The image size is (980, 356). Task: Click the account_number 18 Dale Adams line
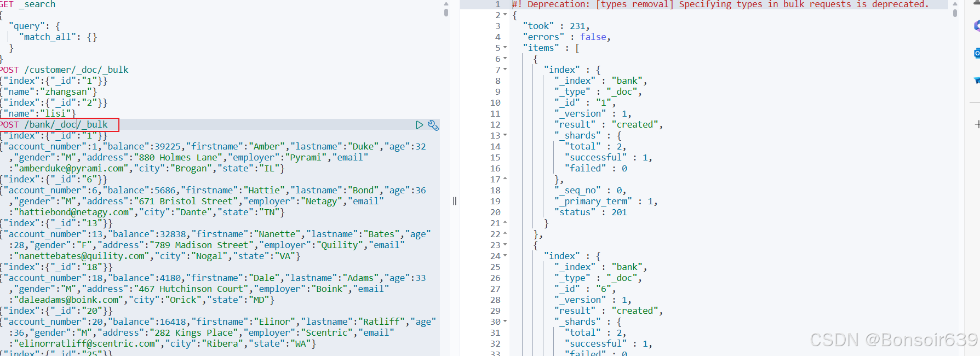213,278
